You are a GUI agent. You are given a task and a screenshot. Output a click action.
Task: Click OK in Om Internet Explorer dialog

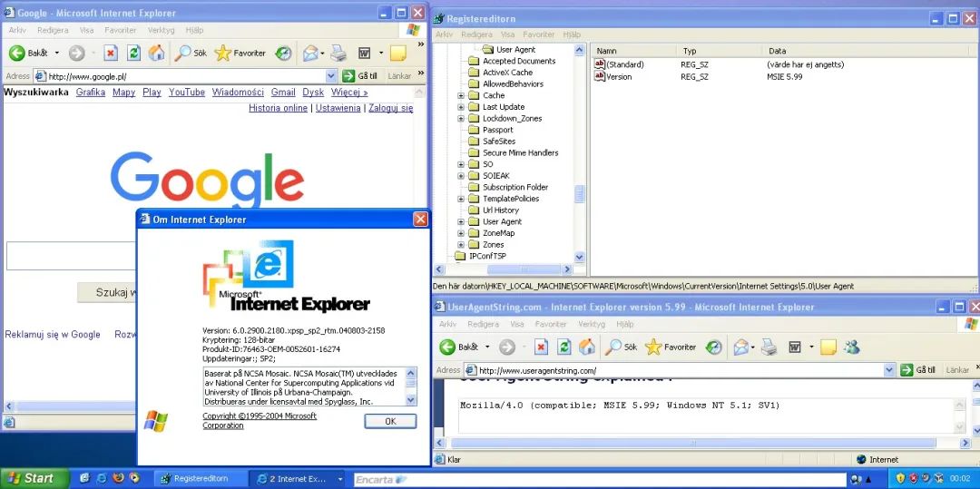390,421
